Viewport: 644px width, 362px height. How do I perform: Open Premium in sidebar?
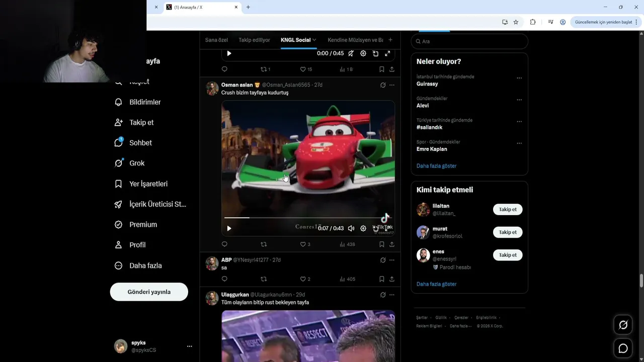coord(136,225)
